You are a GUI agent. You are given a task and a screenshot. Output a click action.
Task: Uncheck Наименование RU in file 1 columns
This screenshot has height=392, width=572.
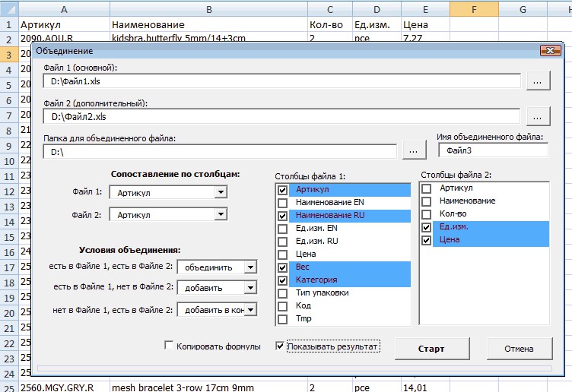pos(282,216)
